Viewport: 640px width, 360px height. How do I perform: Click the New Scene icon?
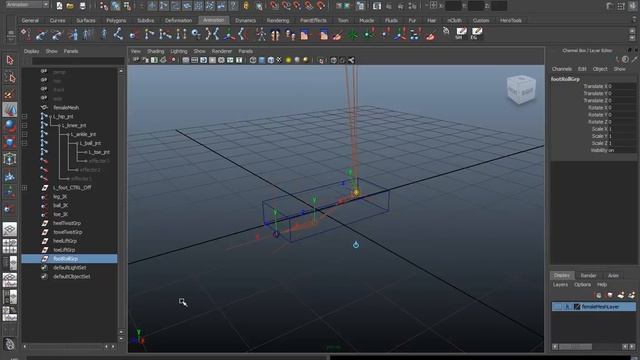tap(60, 6)
